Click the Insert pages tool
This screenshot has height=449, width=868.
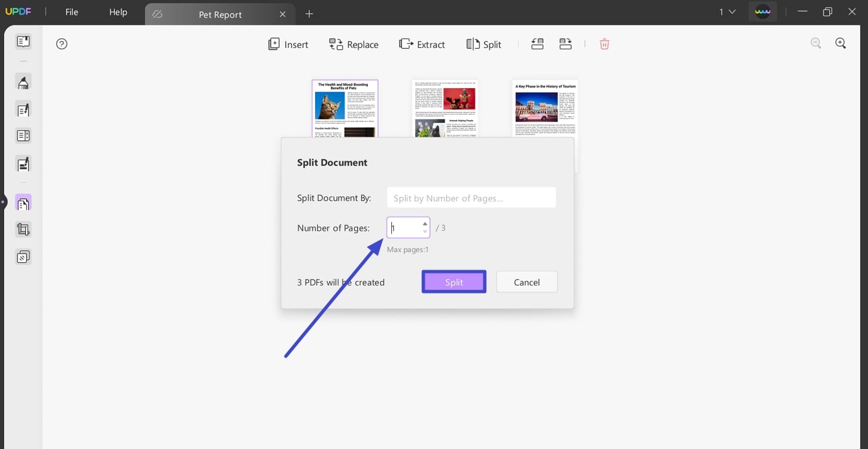(x=288, y=44)
